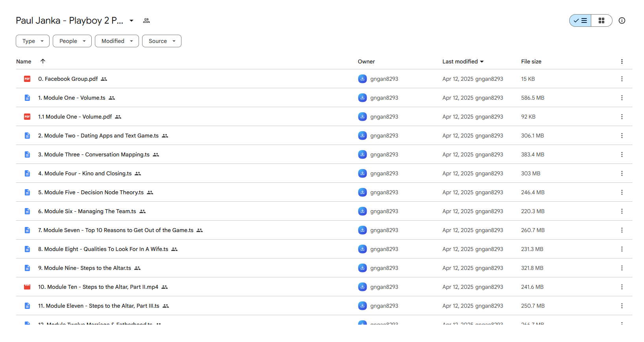Image resolution: width=644 pixels, height=342 pixels.
Task: Click the File size column header
Action: coord(531,61)
